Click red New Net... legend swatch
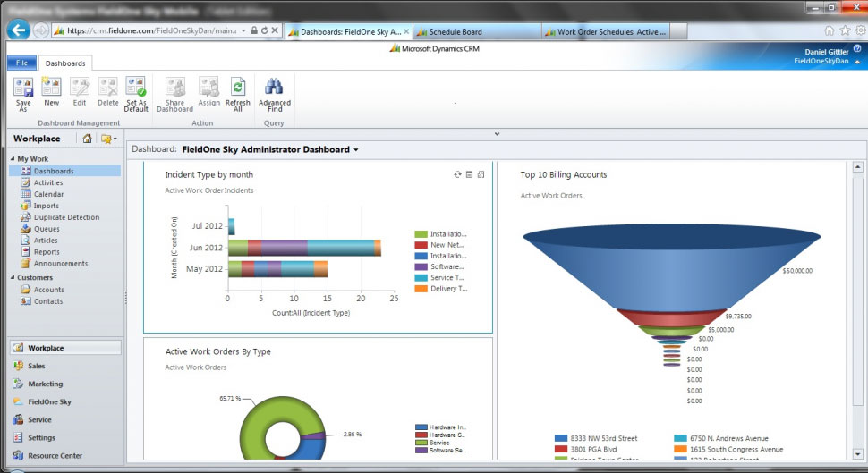The height and width of the screenshot is (473, 868). coord(421,245)
